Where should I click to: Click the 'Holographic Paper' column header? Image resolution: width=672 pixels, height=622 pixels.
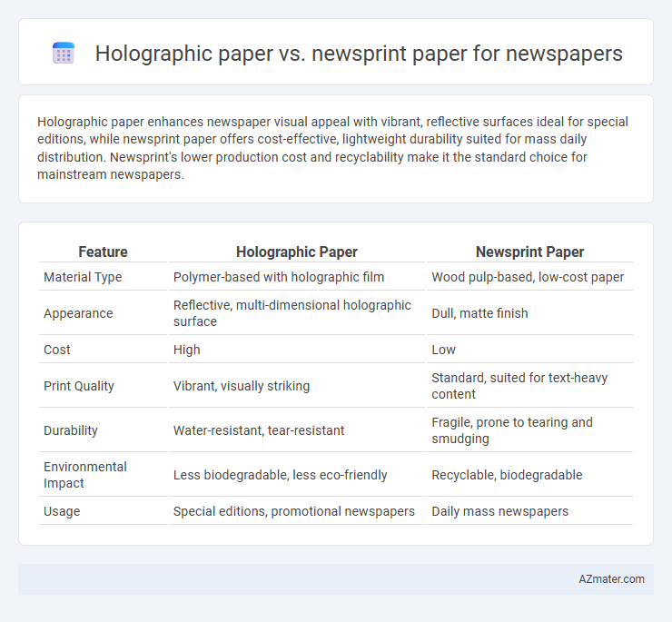pyautogui.click(x=297, y=252)
